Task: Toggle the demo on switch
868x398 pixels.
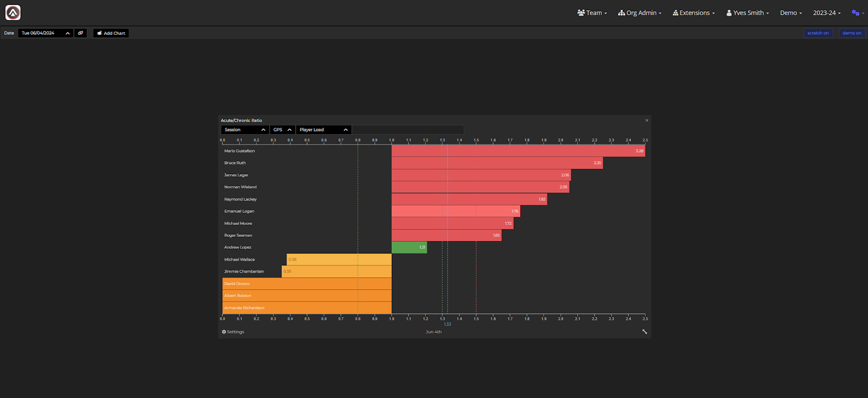Action: (x=852, y=33)
